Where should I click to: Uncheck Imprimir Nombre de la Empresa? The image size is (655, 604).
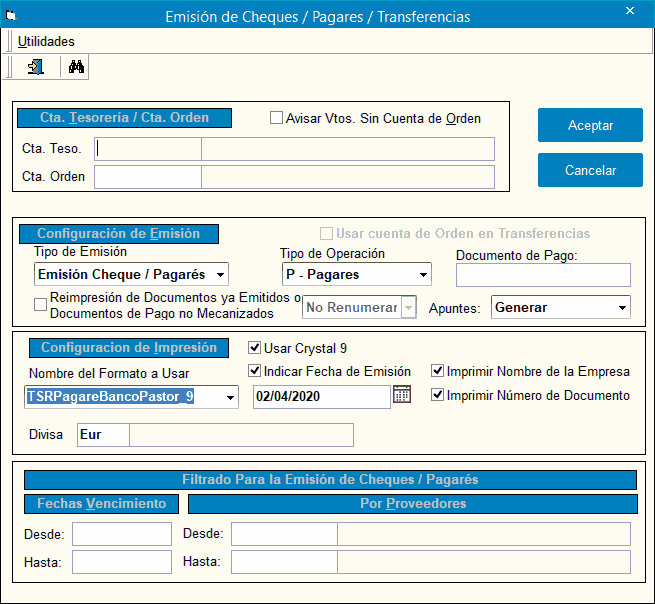point(439,371)
